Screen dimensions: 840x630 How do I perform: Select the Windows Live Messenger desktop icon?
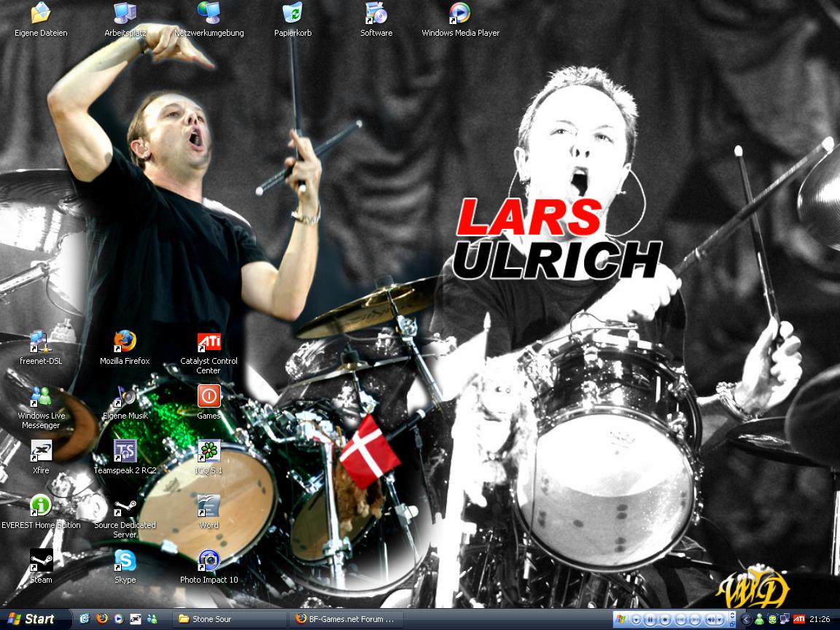pos(41,407)
